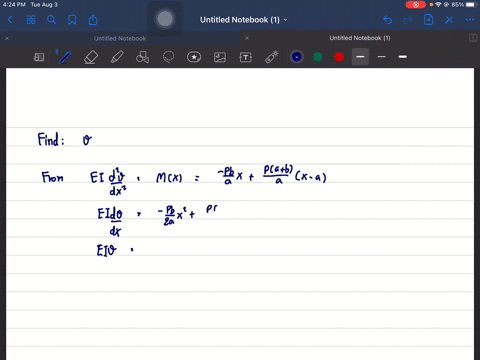
Task: Go back with the left chevron
Action: [x=10, y=20]
